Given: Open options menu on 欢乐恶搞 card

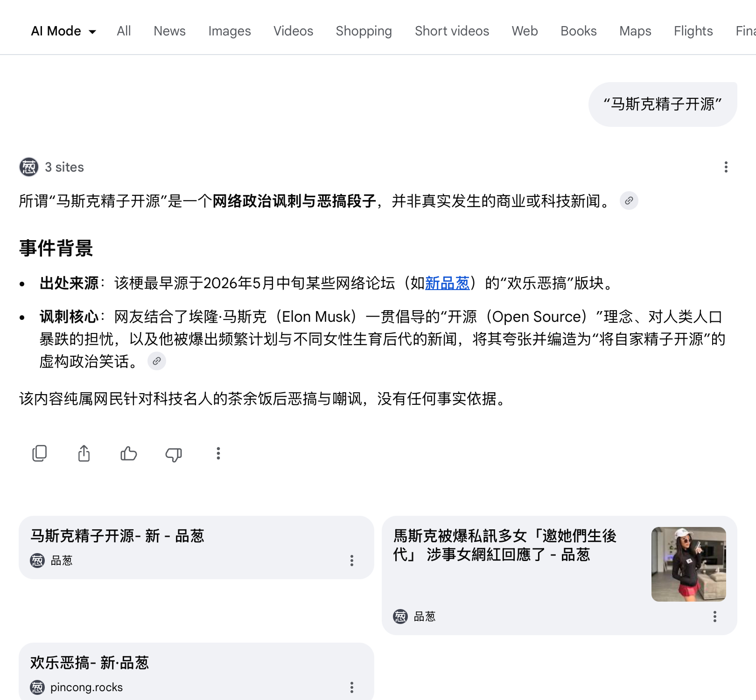Looking at the screenshot, I should [x=352, y=687].
